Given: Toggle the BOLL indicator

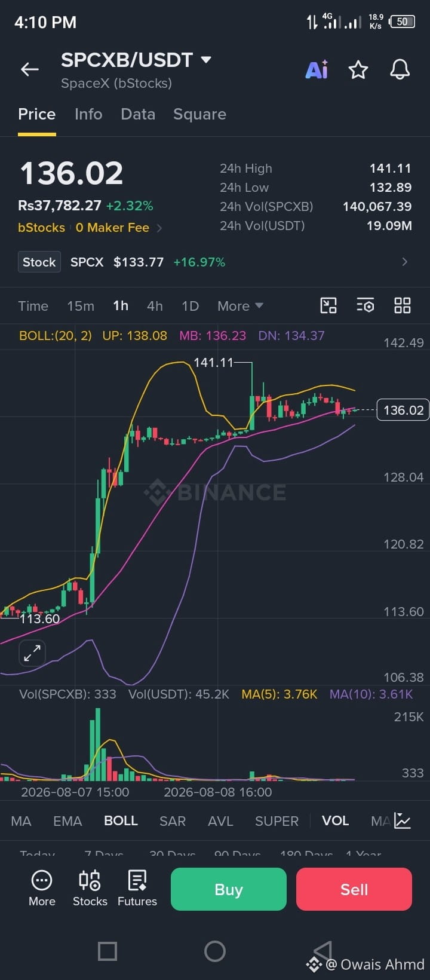Looking at the screenshot, I should point(121,821).
